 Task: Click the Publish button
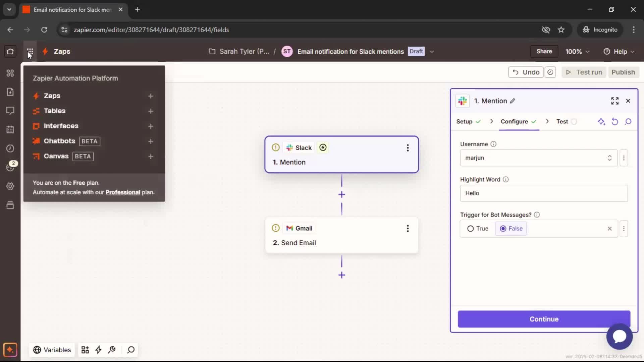[x=623, y=72]
